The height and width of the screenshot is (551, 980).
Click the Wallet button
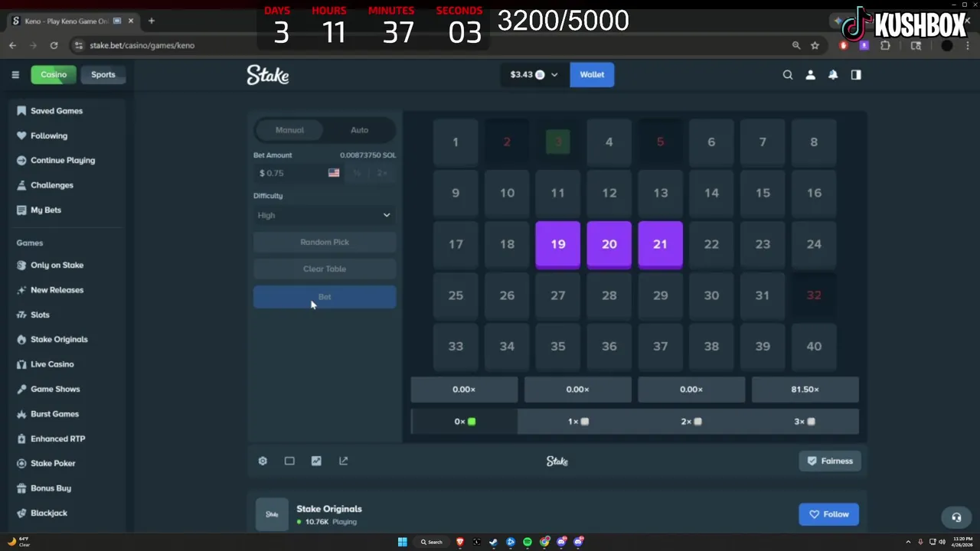(592, 74)
